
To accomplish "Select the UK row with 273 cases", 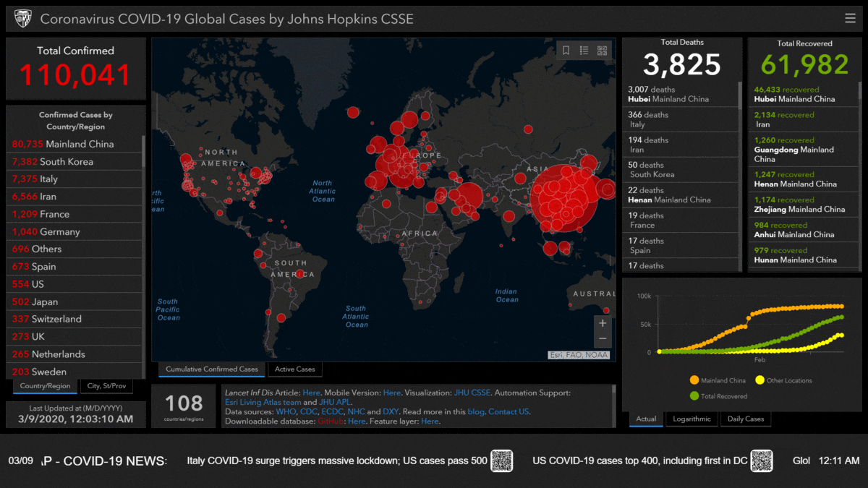I will click(75, 336).
